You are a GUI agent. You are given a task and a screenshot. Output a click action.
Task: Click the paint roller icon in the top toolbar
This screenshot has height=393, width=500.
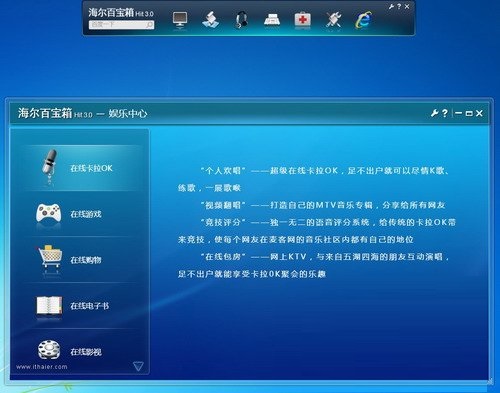click(210, 20)
